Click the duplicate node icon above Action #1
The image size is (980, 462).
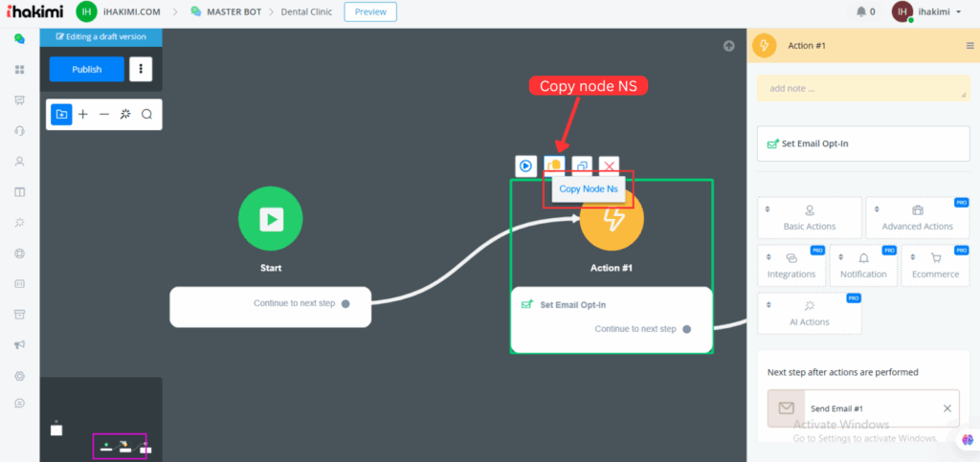[x=581, y=165]
